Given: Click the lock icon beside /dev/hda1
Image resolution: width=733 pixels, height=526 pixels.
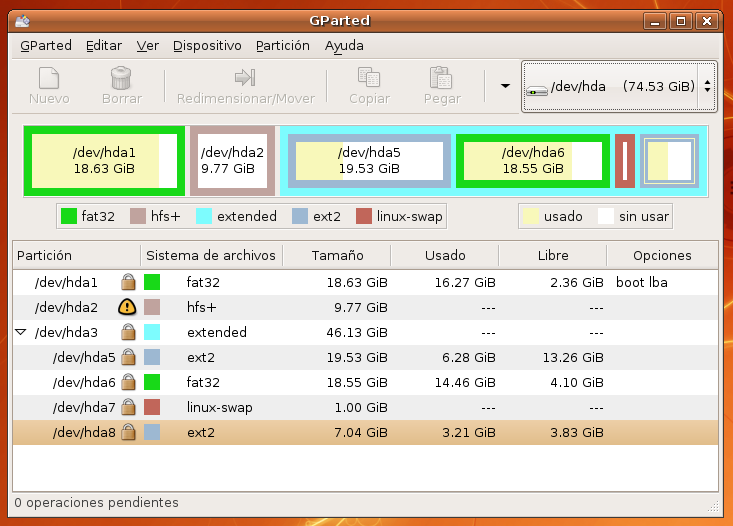Looking at the screenshot, I should 127,282.
